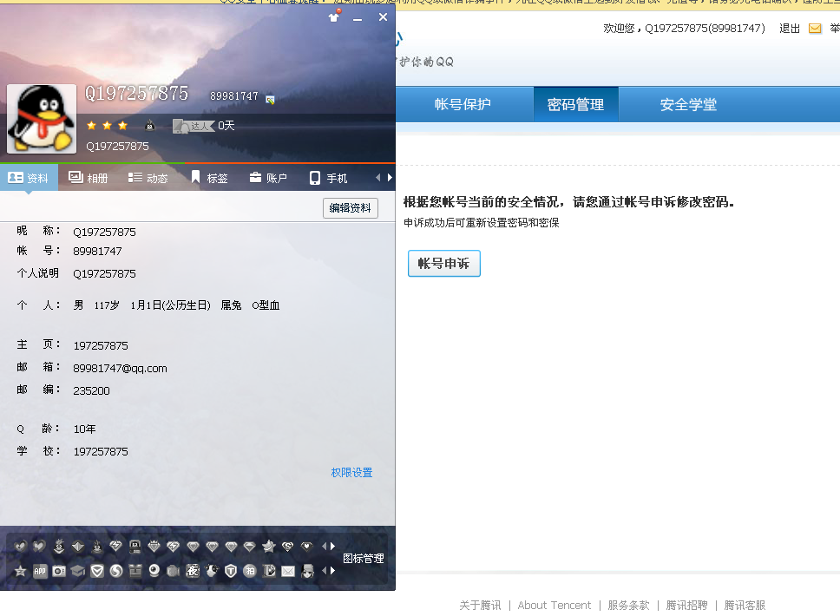
Task: Open the 动态 updates tab
Action: (148, 178)
